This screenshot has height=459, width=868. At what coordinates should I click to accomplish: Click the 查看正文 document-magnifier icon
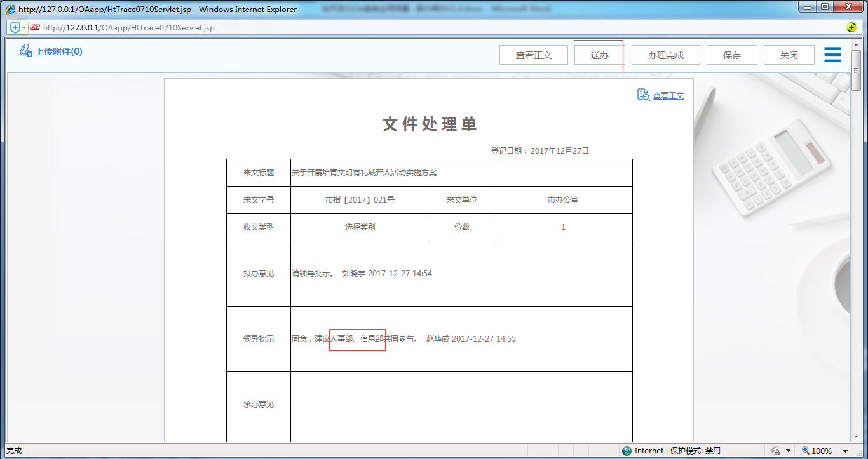(643, 95)
